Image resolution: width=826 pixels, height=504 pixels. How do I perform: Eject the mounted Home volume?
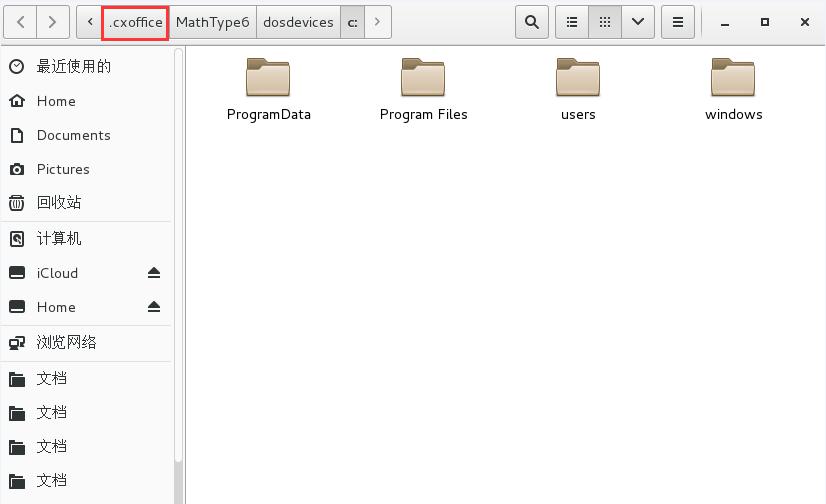(x=154, y=307)
